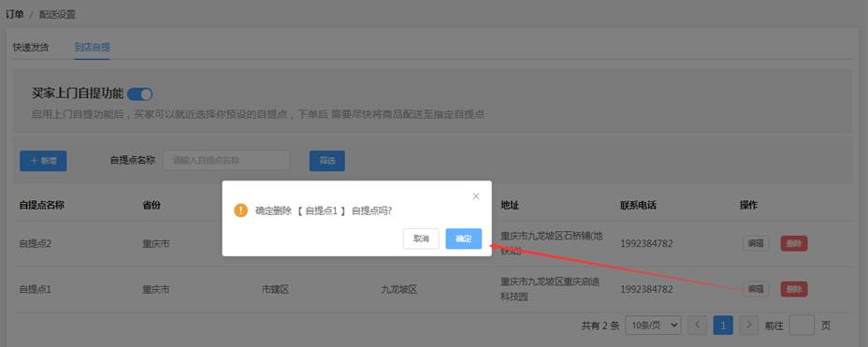868x347 pixels.
Task: Click the 重庆市 cell in 自提点2 row
Action: point(156,243)
